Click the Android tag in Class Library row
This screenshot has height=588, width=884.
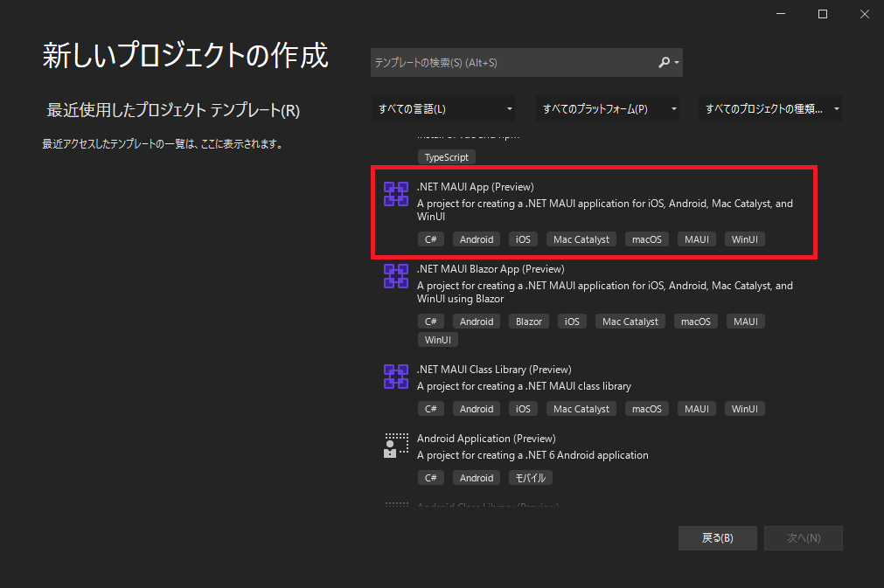[477, 409]
